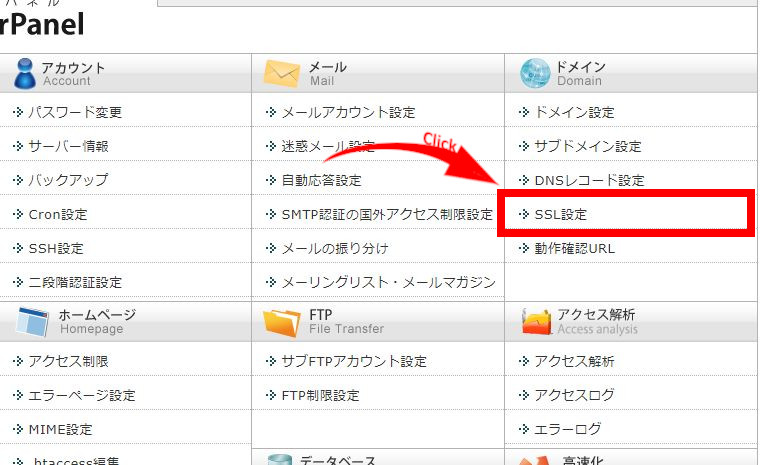Open アクセス解析 link in list

pos(574,361)
